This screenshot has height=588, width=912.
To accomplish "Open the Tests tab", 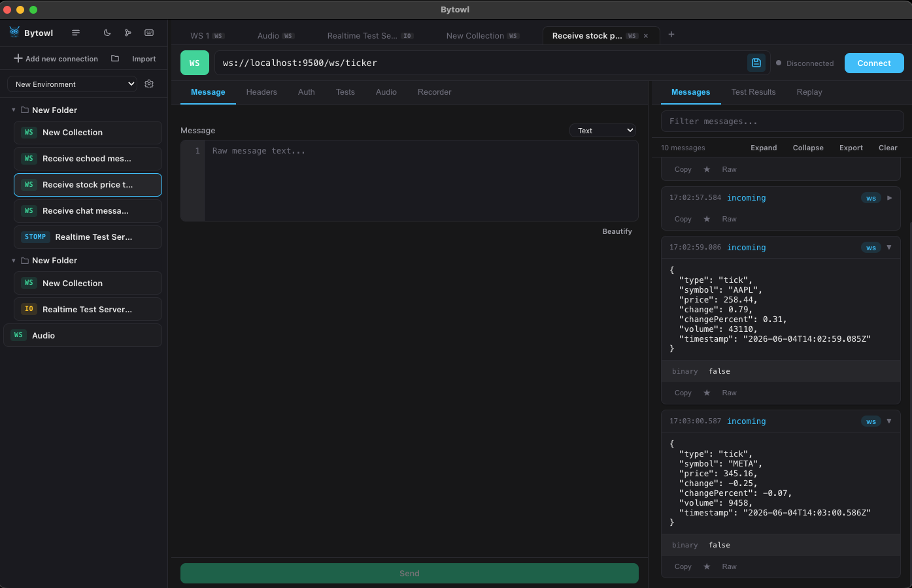I will point(345,92).
